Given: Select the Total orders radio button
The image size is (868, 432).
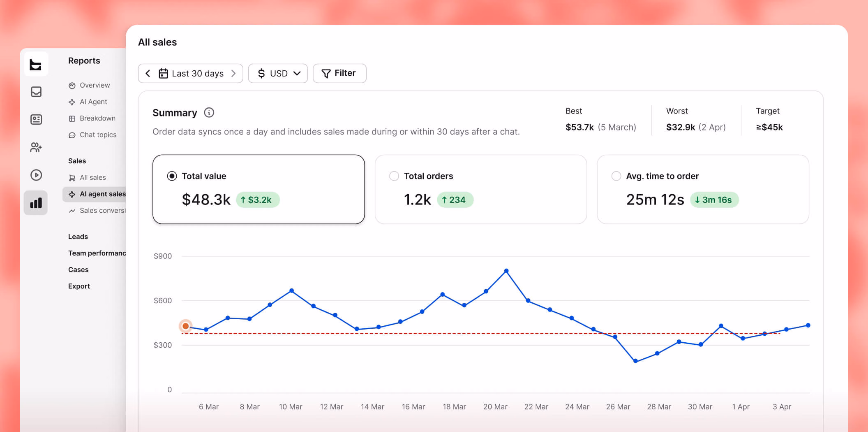Looking at the screenshot, I should click(x=394, y=176).
